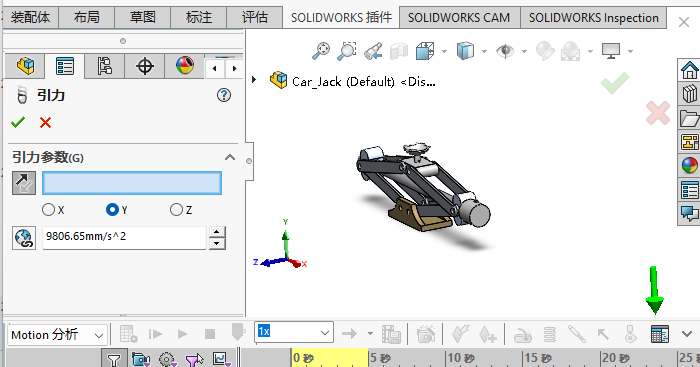Screen dimensions: 700x367
Task: Open the 草图 ribbon tab
Action: (143, 17)
